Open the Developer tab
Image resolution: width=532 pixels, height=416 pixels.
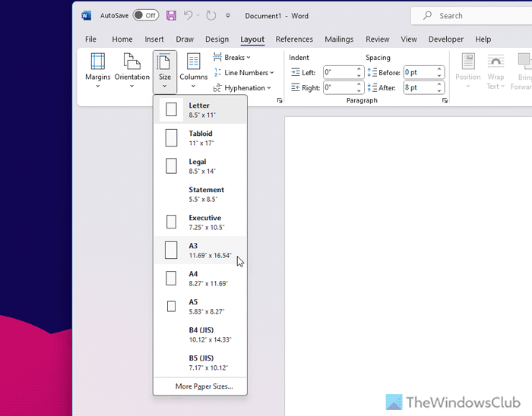coord(446,39)
